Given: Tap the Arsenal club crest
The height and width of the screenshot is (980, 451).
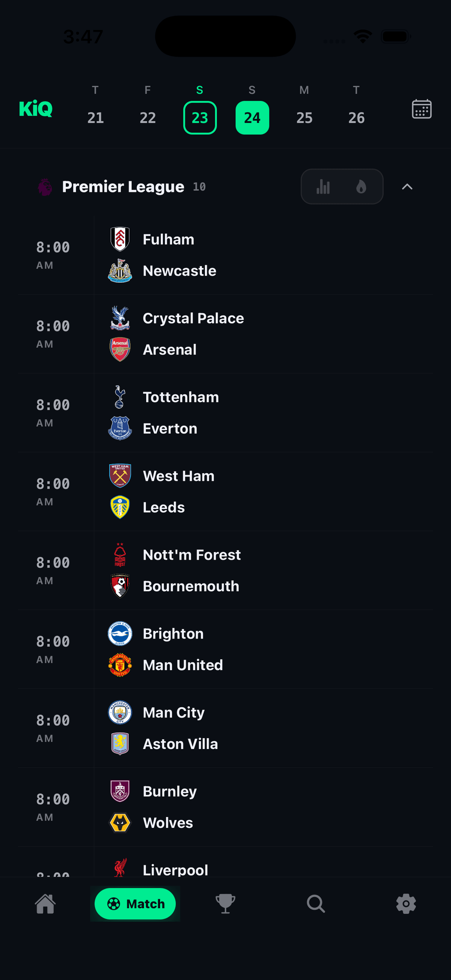Looking at the screenshot, I should (x=120, y=349).
